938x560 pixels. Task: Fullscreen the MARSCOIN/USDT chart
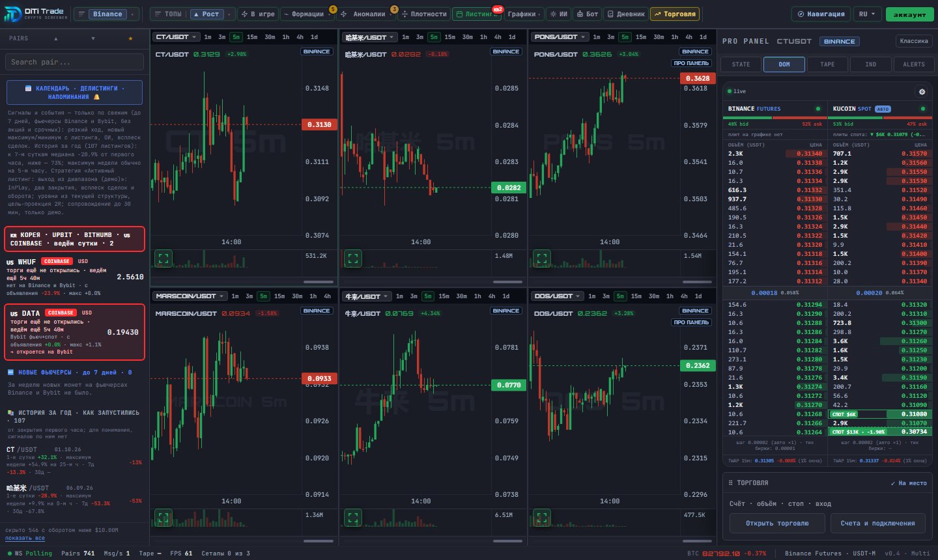coord(163,518)
